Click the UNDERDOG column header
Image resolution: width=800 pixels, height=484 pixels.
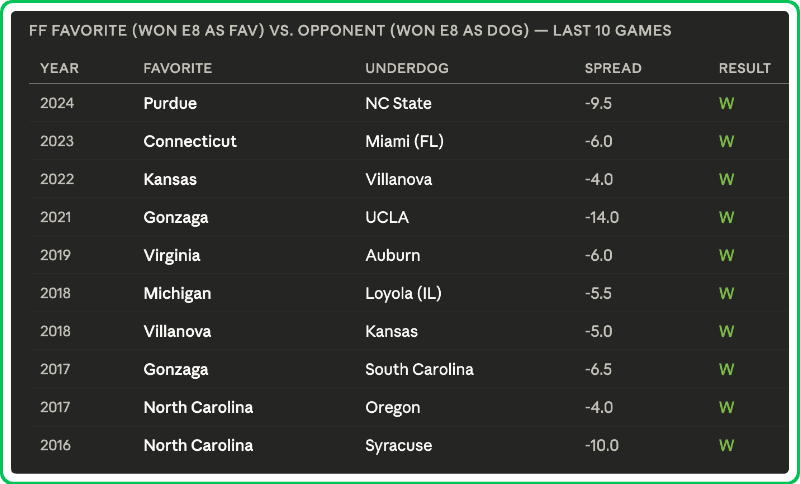click(407, 69)
